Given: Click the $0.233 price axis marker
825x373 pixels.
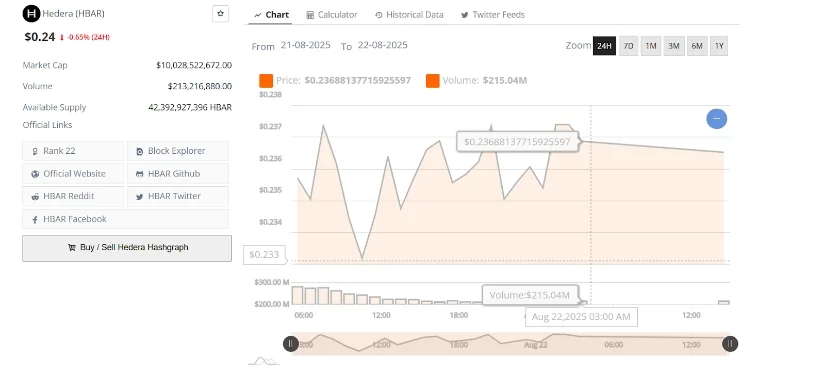Looking at the screenshot, I should click(264, 255).
